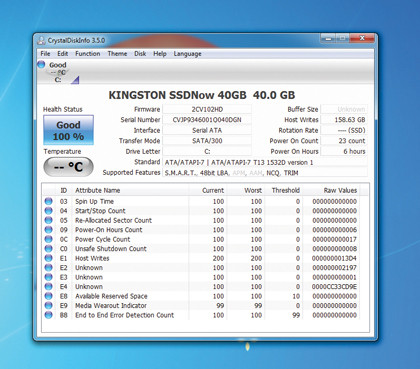Close the CrystalDiskInfo window
Viewport: 420px width, 369px height.
(x=362, y=38)
